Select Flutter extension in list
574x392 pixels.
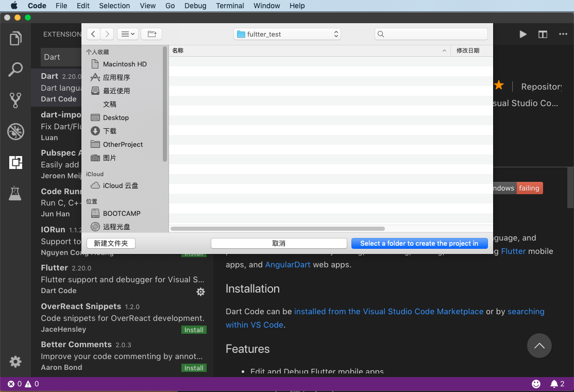(123, 279)
